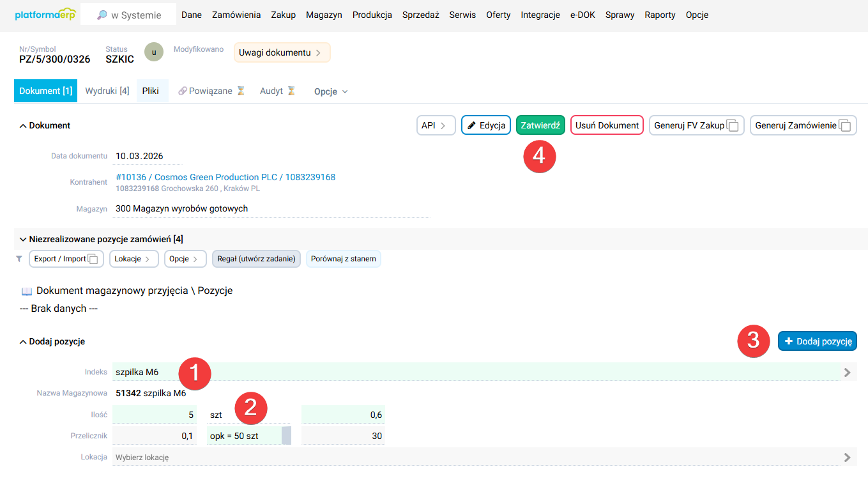The image size is (868, 478).
Task: Expand the Lokacja selector arrow
Action: (847, 458)
